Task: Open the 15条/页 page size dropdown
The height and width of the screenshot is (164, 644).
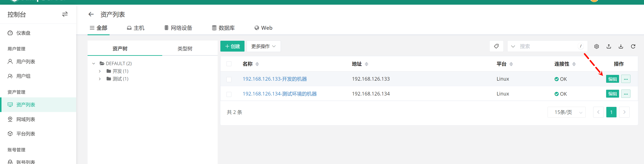Action: 566,112
